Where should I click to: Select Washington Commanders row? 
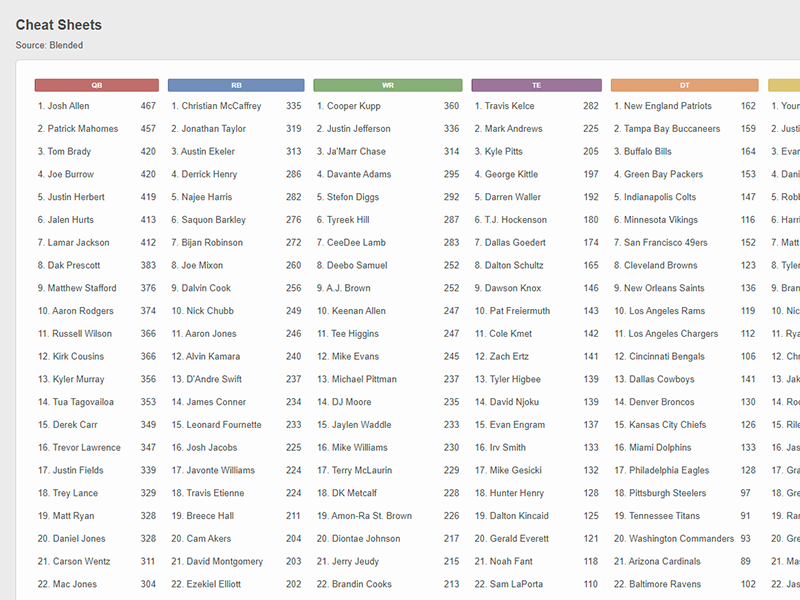[x=684, y=539]
